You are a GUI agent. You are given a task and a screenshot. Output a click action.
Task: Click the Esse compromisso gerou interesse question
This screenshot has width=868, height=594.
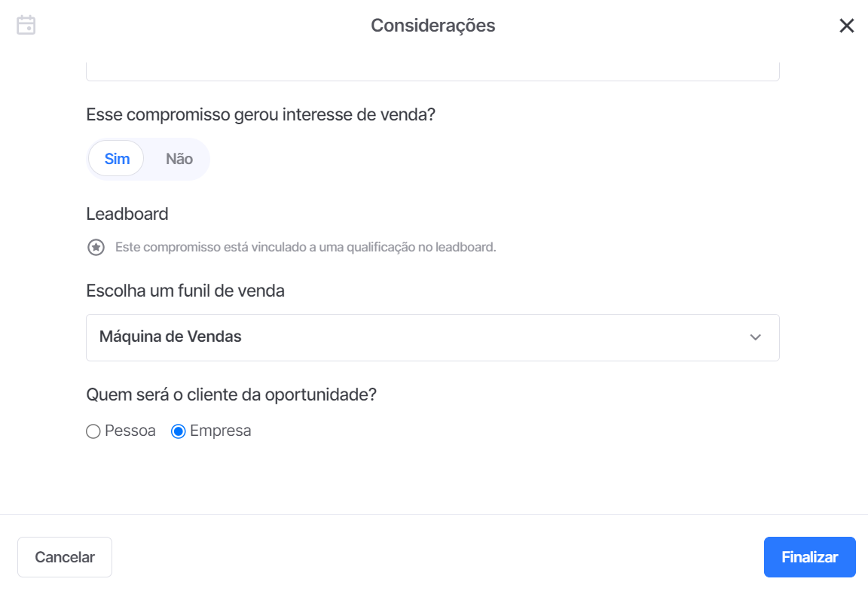(x=261, y=114)
